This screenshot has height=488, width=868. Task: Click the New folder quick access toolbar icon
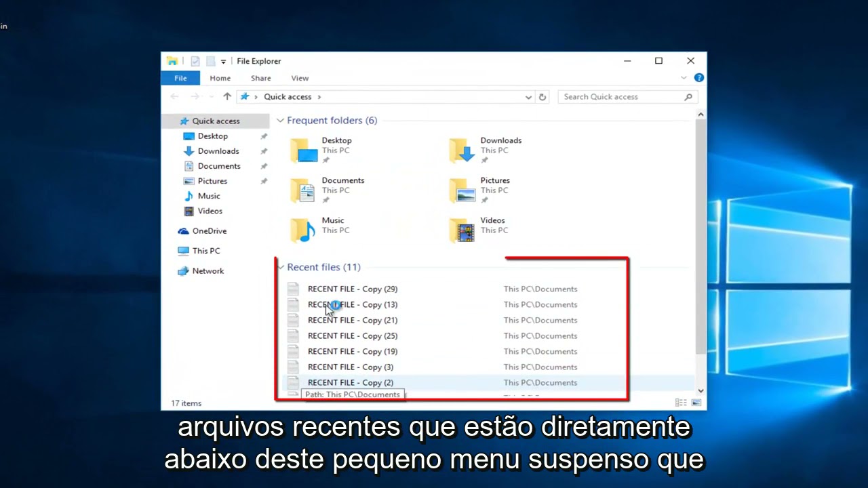pos(211,61)
